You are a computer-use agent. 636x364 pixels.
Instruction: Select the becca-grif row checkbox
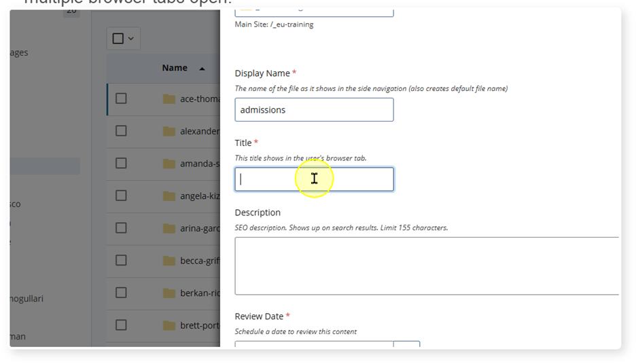(x=121, y=260)
